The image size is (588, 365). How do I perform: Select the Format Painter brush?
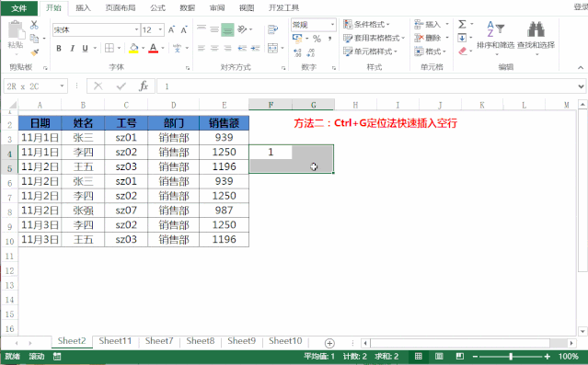pos(34,52)
